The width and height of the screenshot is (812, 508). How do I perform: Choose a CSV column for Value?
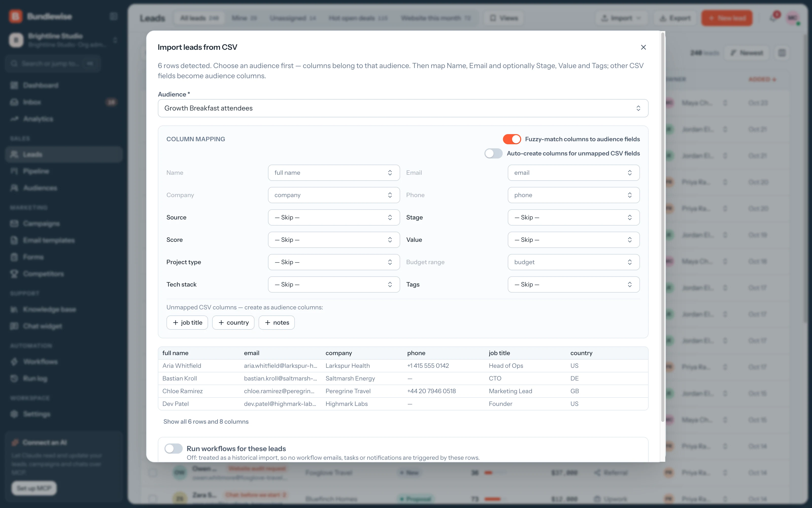[x=573, y=240]
